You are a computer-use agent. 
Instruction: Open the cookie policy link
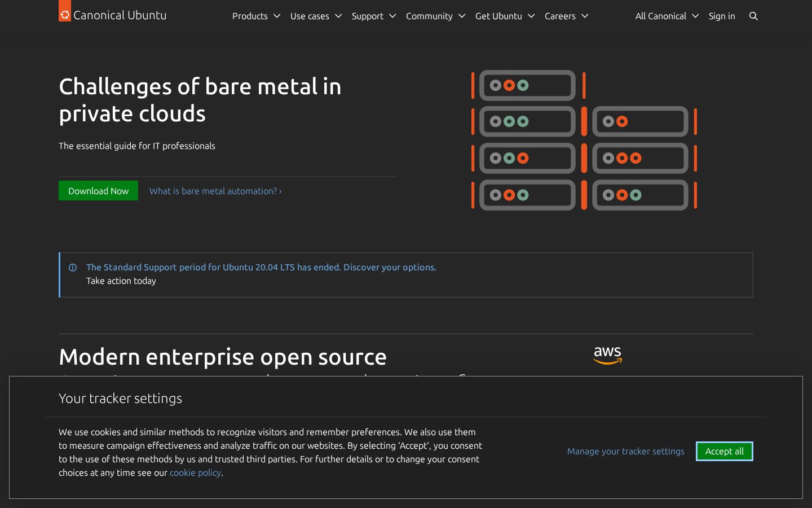(195, 473)
